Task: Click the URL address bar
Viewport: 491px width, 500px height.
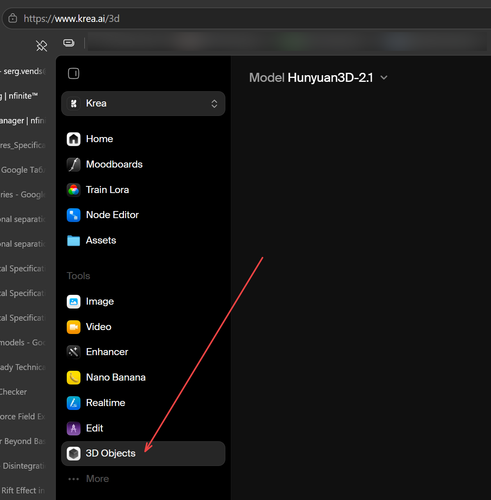Action: 247,18
